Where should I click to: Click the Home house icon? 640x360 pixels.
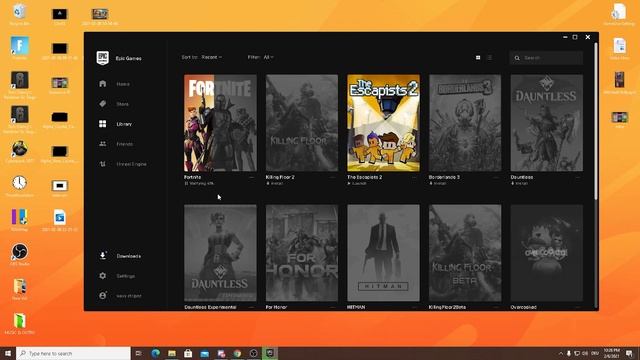(x=102, y=84)
